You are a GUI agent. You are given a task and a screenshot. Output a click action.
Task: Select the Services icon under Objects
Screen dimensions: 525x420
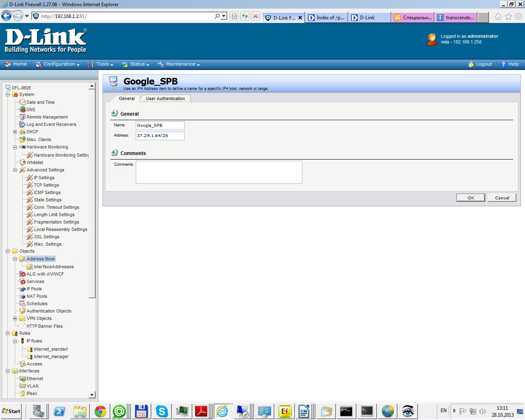click(x=23, y=281)
